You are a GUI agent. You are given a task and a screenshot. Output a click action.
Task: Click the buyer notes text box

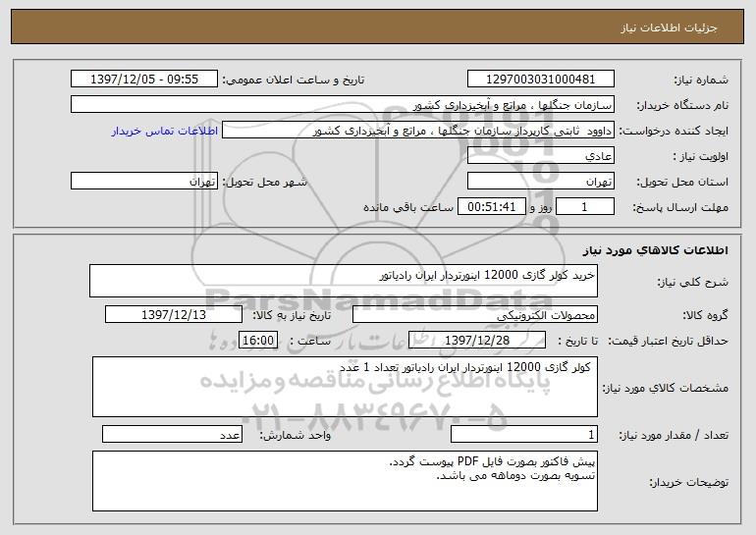pos(345,481)
